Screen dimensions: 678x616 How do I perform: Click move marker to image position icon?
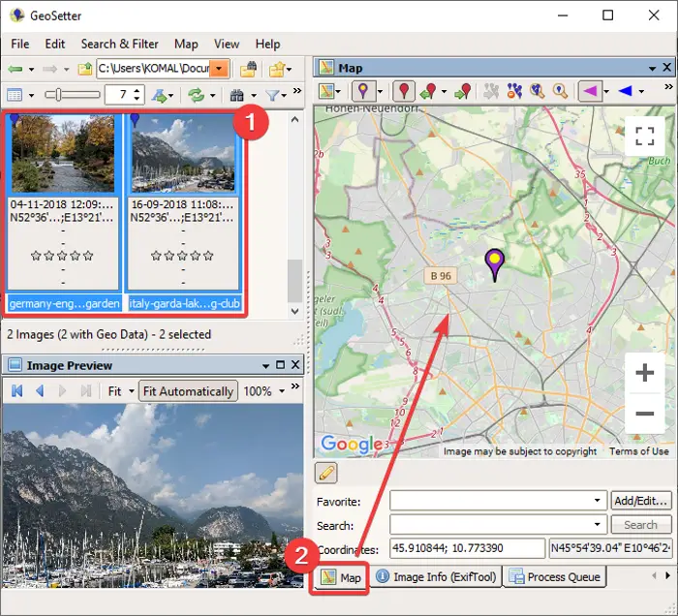pos(463,91)
